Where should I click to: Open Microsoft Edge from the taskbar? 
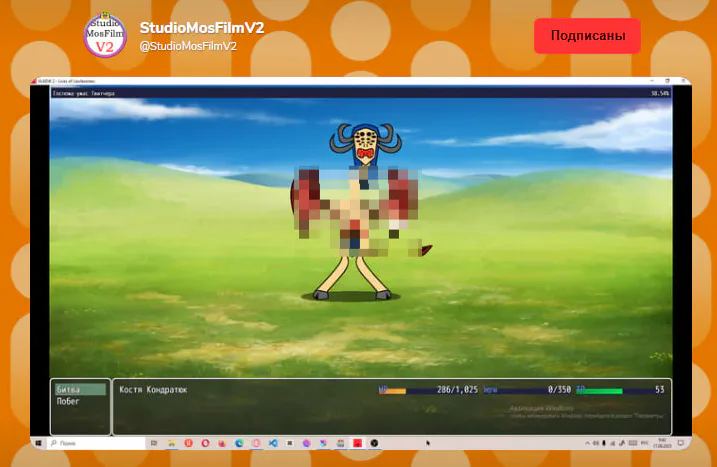(239, 443)
